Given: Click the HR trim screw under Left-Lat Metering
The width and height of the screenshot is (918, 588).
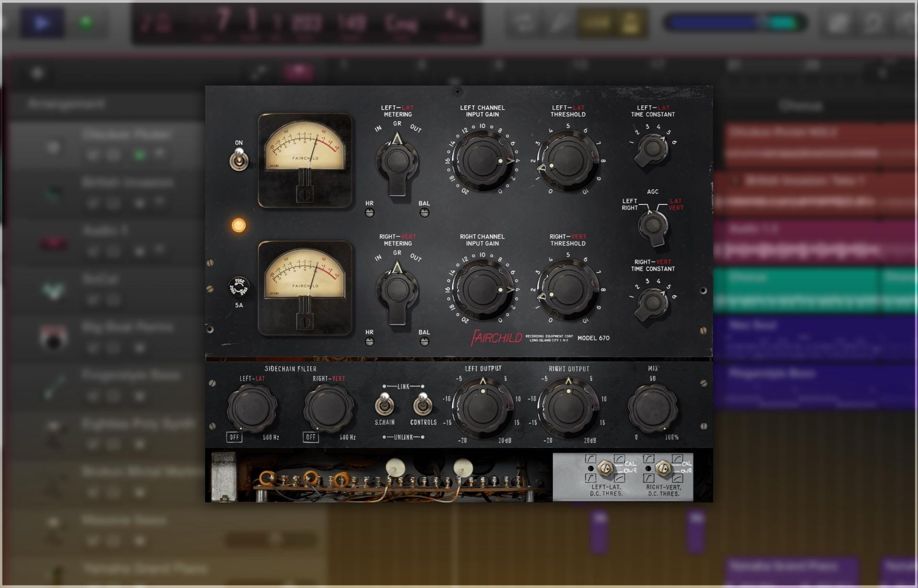Looking at the screenshot, I should 370,213.
